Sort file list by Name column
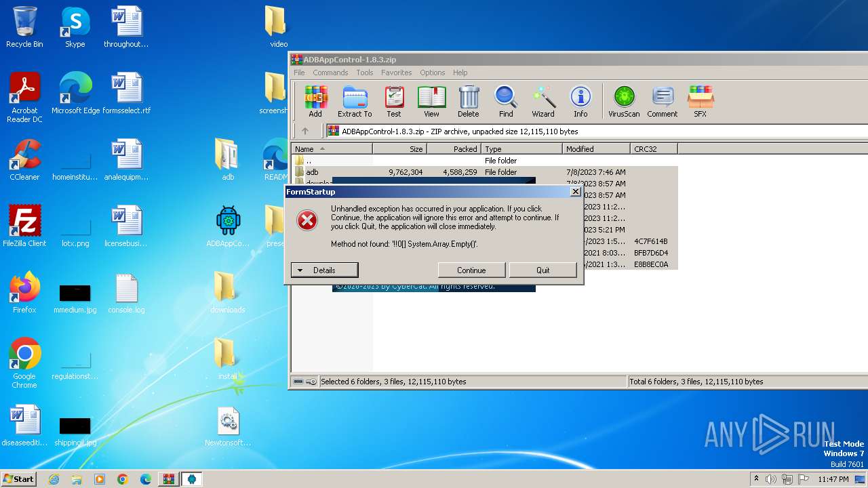868x488 pixels. click(332, 148)
